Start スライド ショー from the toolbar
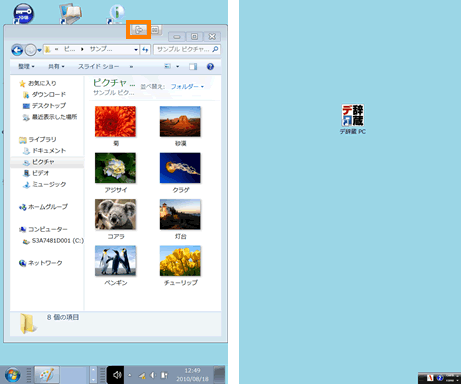Viewport: 461px width, 384px height. click(98, 67)
